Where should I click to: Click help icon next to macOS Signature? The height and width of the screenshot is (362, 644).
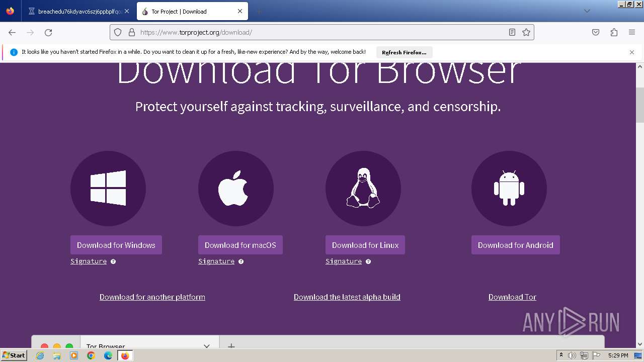point(241,261)
